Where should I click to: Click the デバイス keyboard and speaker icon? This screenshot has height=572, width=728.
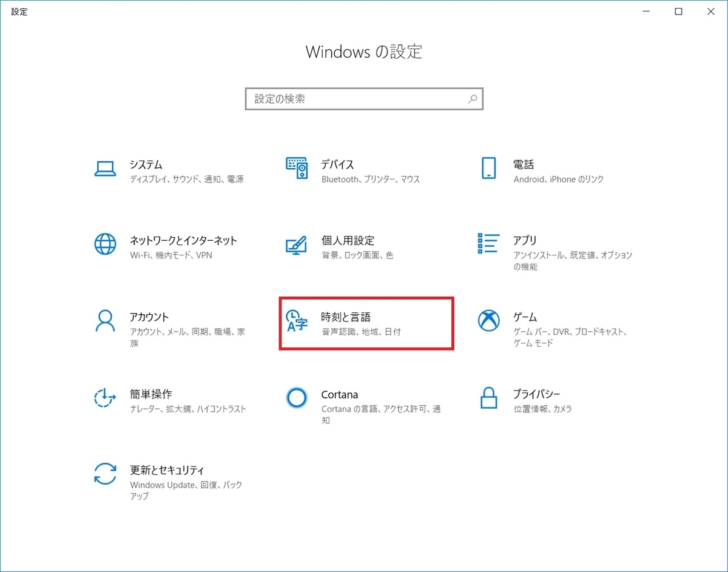coord(297,169)
